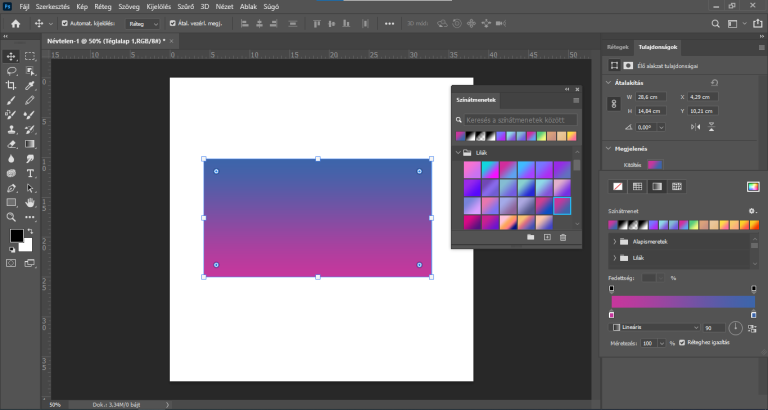Open the Search magnifier at top right
The height and width of the screenshot is (410, 768).
716,24
